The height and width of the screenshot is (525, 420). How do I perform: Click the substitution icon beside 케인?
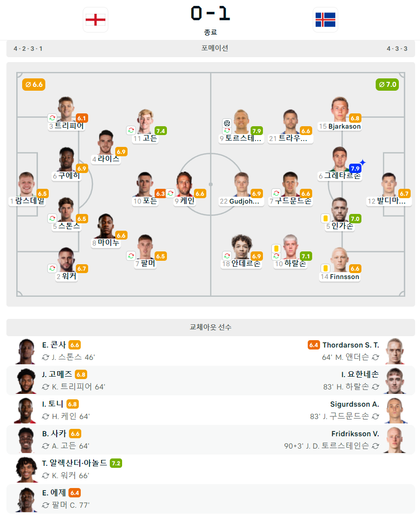(170, 193)
